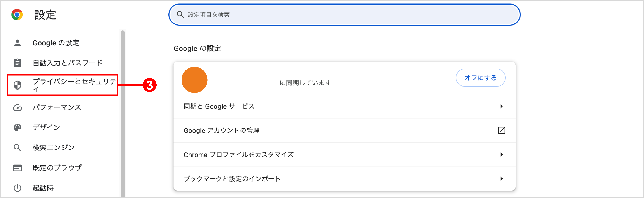
Task: Click the shield icon for プライバシーとセキュリティ
Action: coord(17,85)
